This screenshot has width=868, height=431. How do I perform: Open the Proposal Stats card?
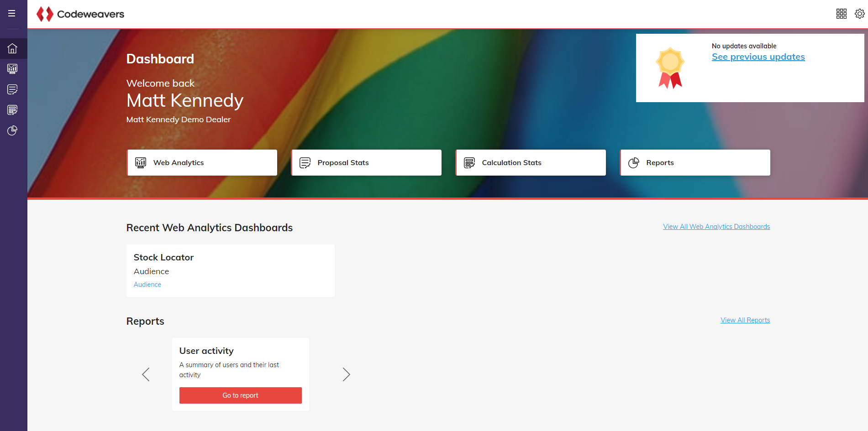click(x=366, y=162)
